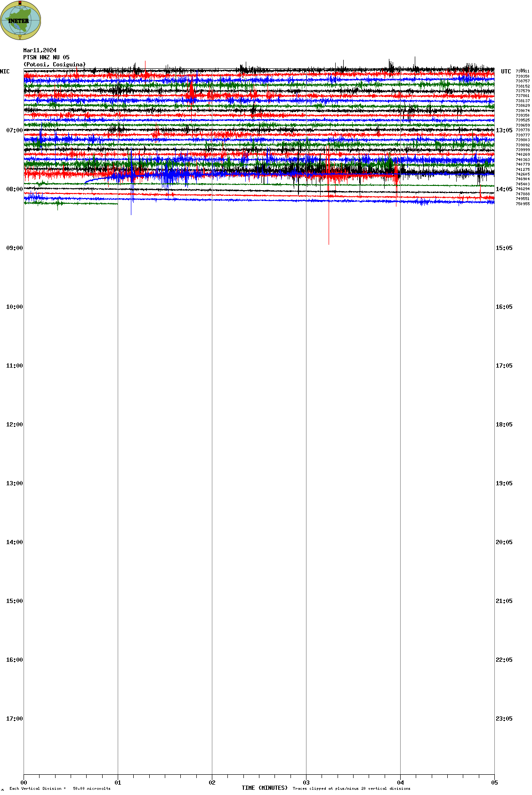This screenshot has width=532, height=795.
Task: Select the PTSN HNZ NU 05 station text
Action: [46, 57]
